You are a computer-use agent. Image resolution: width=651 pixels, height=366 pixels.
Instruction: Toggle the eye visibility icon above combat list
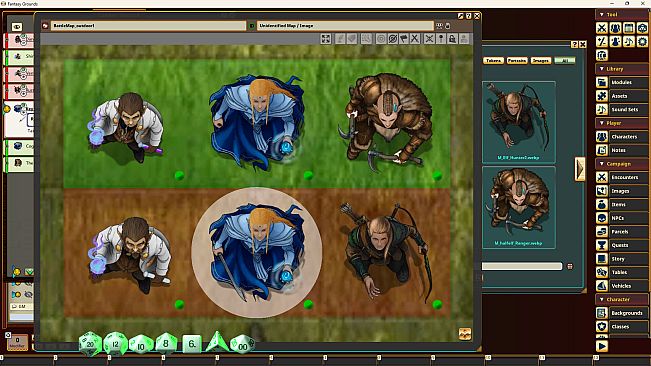click(x=17, y=27)
